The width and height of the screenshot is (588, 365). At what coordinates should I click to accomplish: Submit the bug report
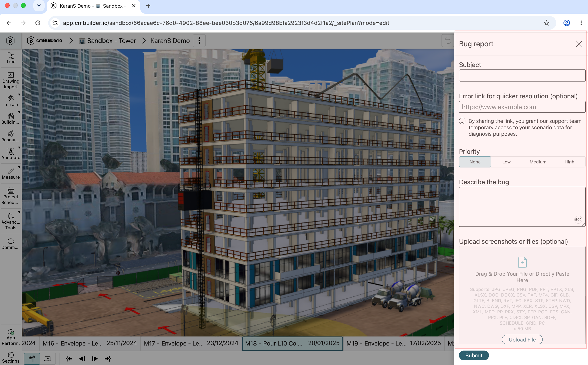[474, 355]
